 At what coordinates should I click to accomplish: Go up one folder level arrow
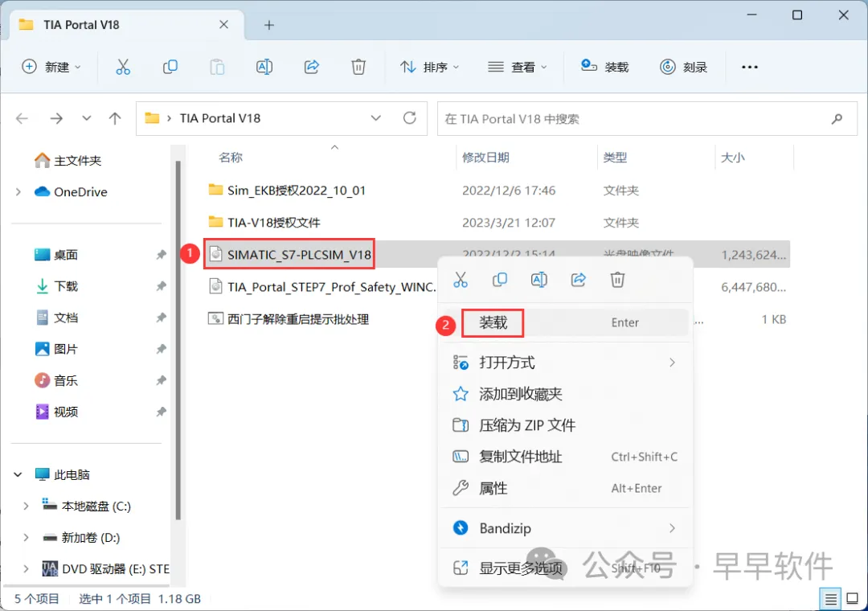point(115,118)
